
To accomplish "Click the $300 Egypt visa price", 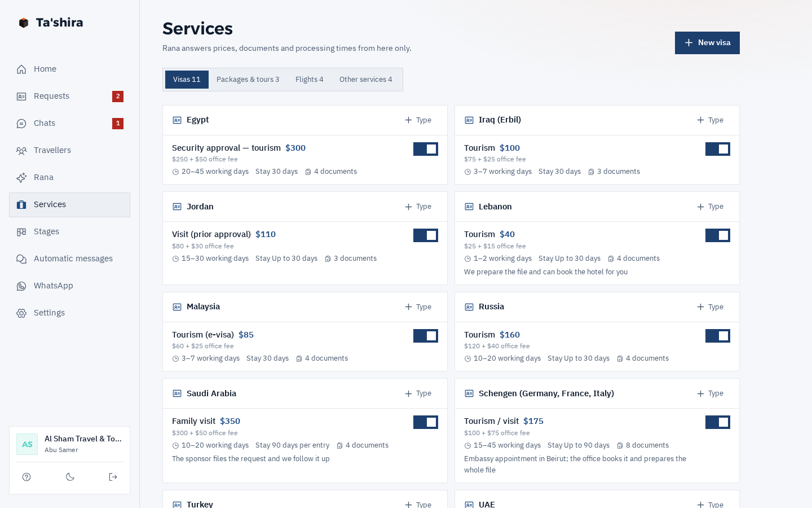I will pyautogui.click(x=295, y=148).
